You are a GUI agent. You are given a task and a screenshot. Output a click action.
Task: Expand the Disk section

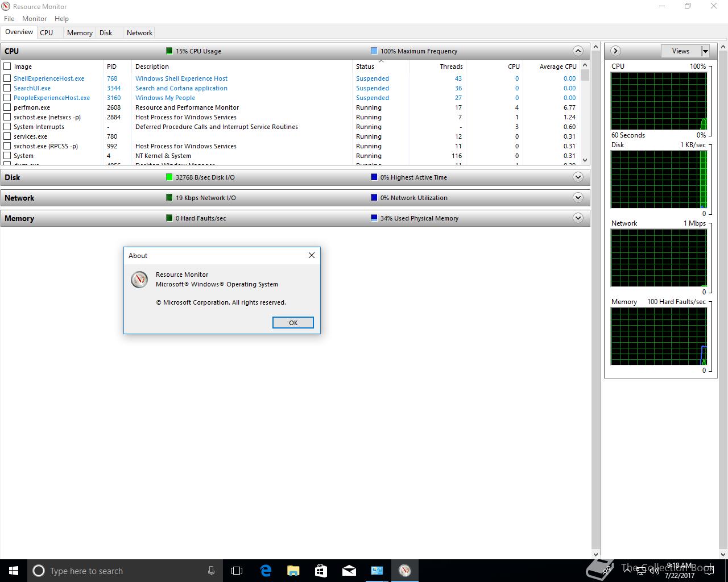tap(578, 177)
